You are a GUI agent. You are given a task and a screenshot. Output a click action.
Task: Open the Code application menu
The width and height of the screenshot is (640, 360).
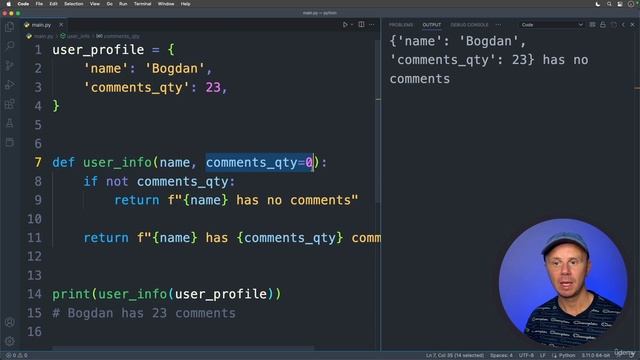(23, 4)
